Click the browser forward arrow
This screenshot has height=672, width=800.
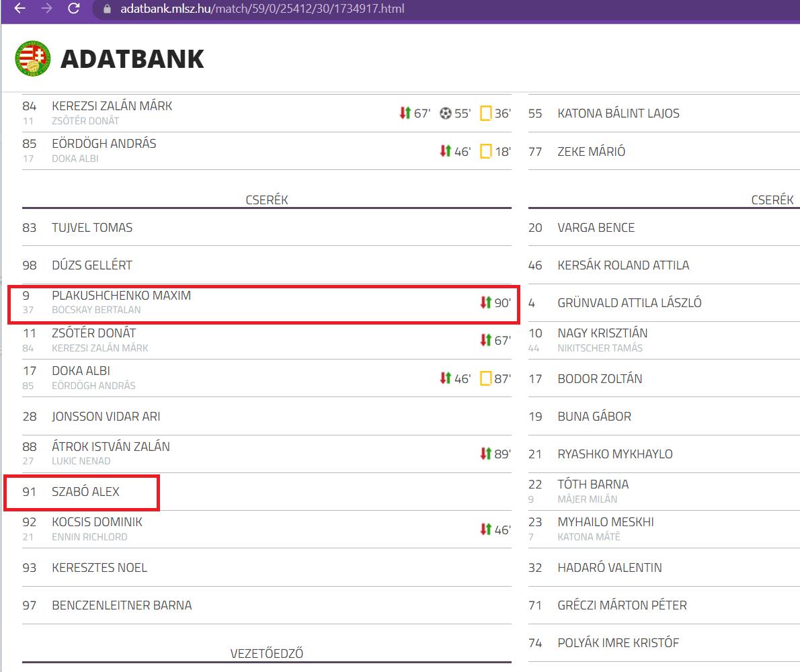tap(46, 8)
